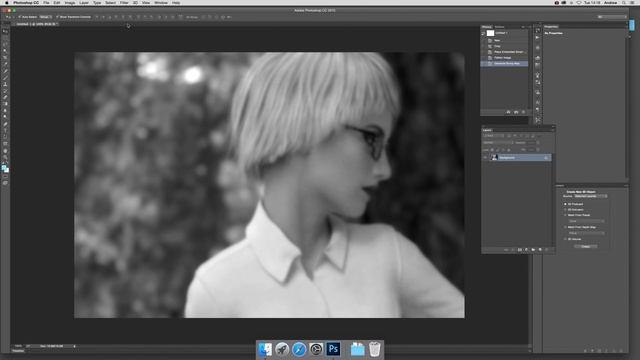Open Source dropdown in 3D panel

click(x=591, y=196)
